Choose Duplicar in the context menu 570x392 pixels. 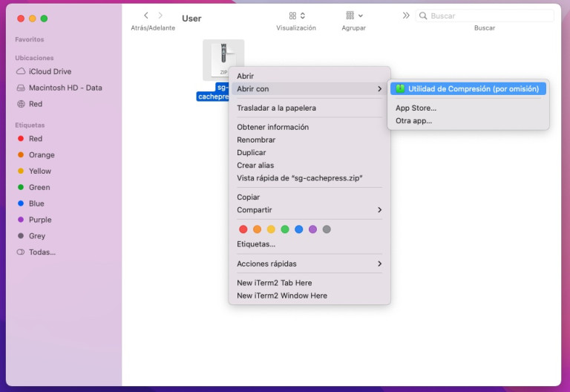309,152
